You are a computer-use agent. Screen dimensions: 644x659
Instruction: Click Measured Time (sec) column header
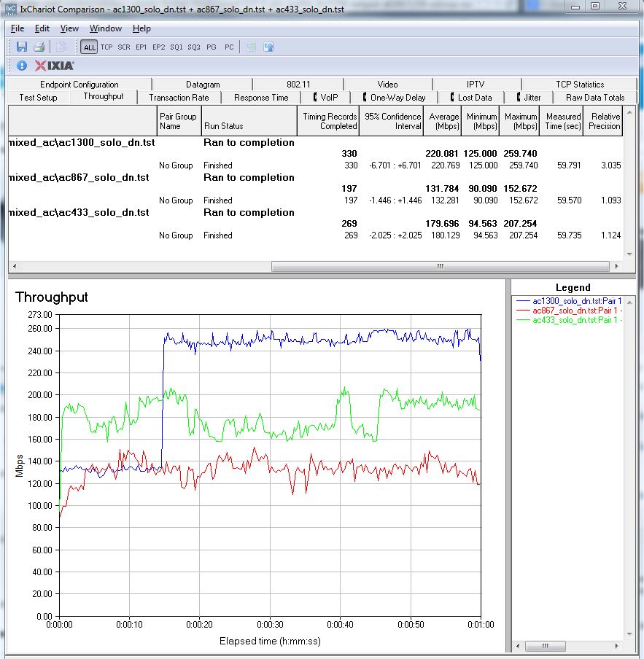(x=561, y=121)
